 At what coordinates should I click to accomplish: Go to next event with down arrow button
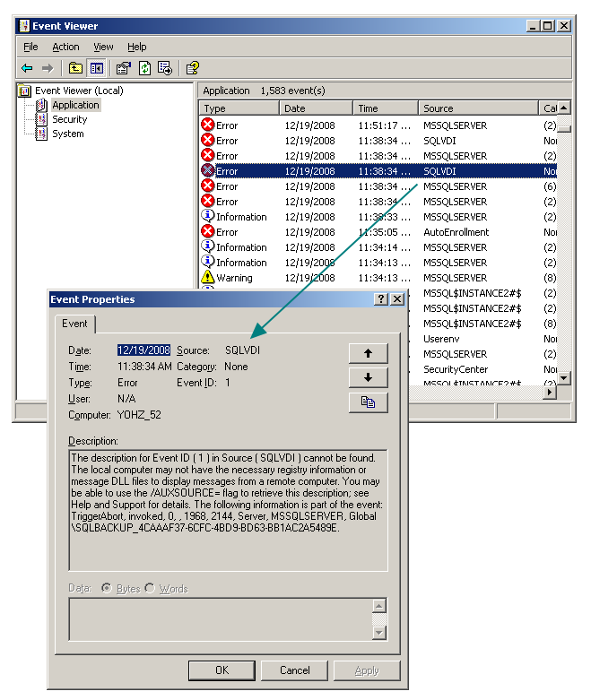point(368,377)
